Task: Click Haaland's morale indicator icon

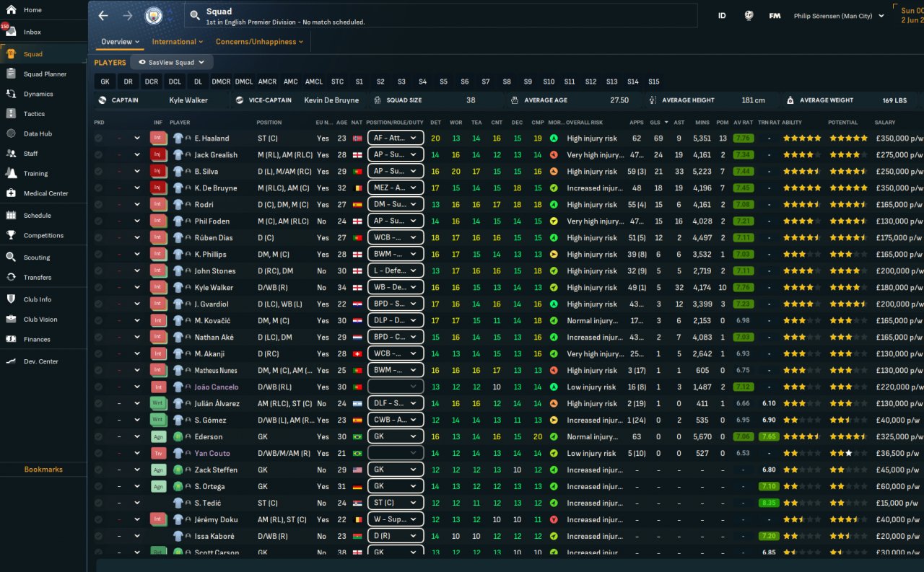Action: (554, 138)
